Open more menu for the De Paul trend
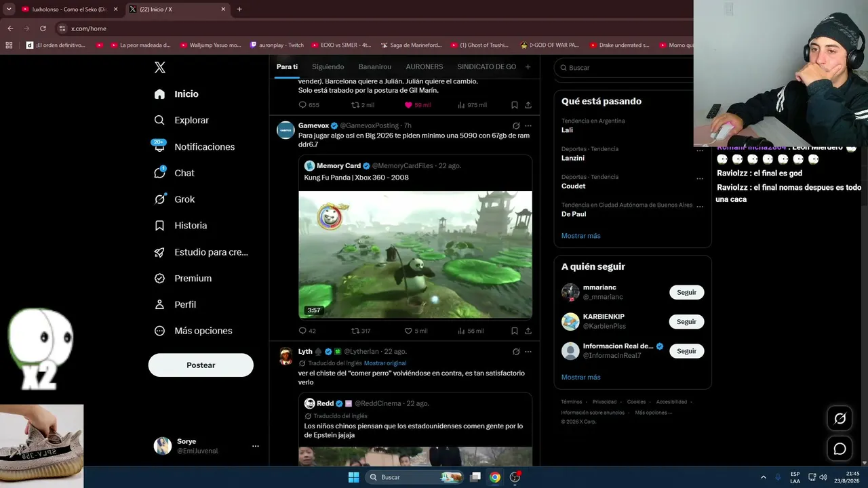Image resolution: width=868 pixels, height=488 pixels. [700, 207]
